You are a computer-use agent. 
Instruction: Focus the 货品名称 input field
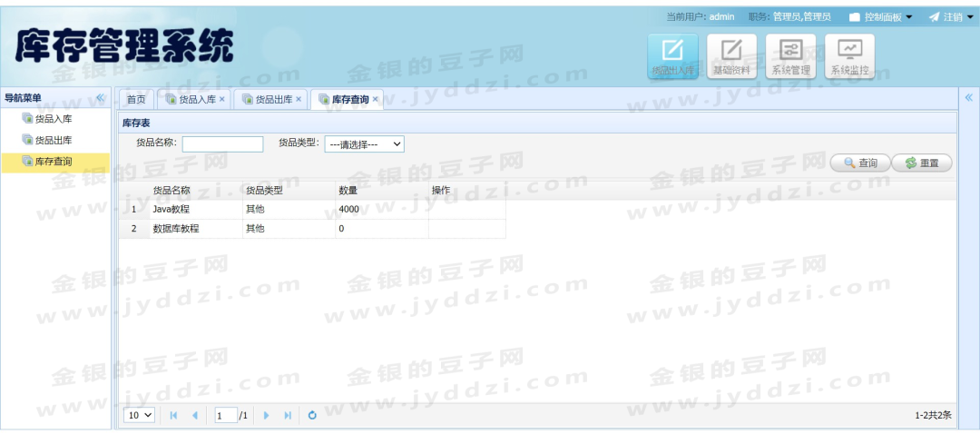[x=222, y=144]
